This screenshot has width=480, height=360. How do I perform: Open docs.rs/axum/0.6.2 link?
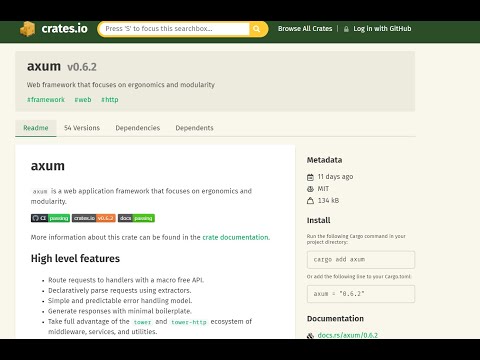click(348, 335)
